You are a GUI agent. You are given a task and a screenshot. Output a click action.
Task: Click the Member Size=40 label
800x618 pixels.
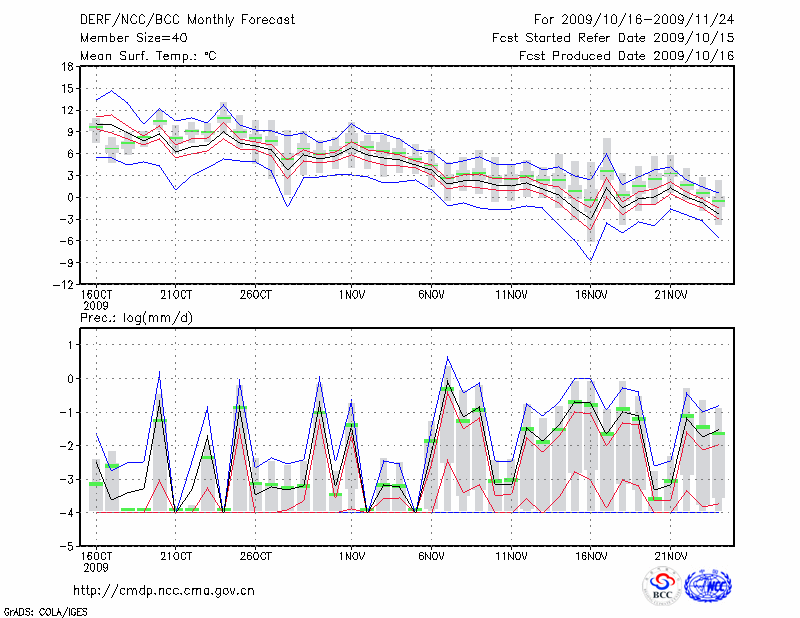click(x=126, y=37)
